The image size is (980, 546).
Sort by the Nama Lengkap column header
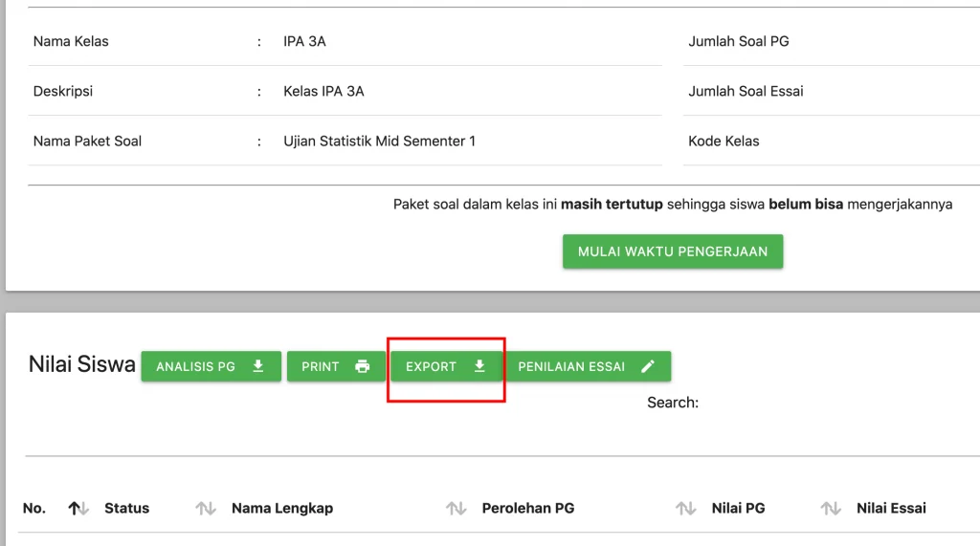tap(281, 509)
